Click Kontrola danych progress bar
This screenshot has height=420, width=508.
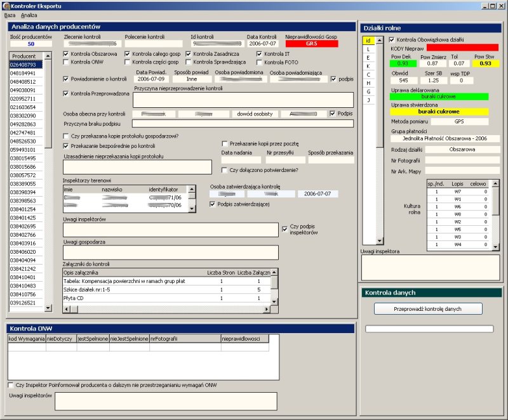[429, 329]
